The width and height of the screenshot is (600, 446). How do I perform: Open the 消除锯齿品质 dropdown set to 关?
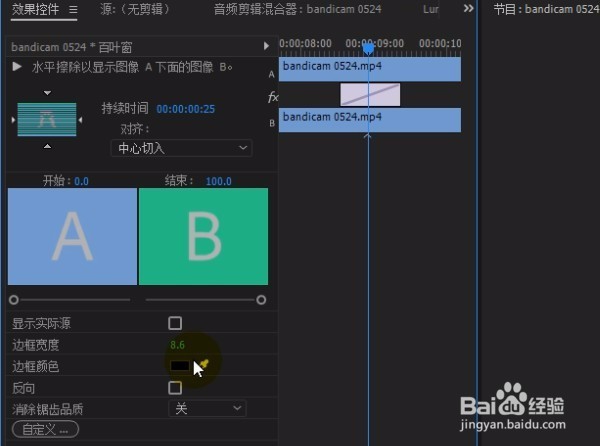[x=207, y=409]
